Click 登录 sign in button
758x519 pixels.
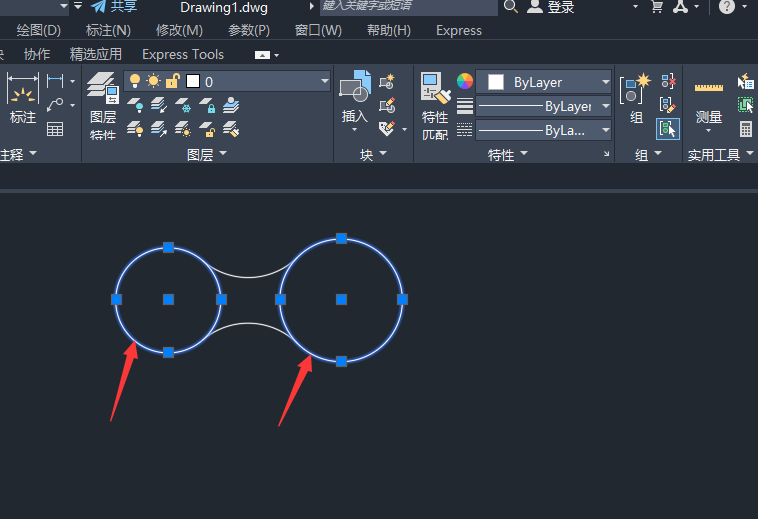pyautogui.click(x=551, y=7)
